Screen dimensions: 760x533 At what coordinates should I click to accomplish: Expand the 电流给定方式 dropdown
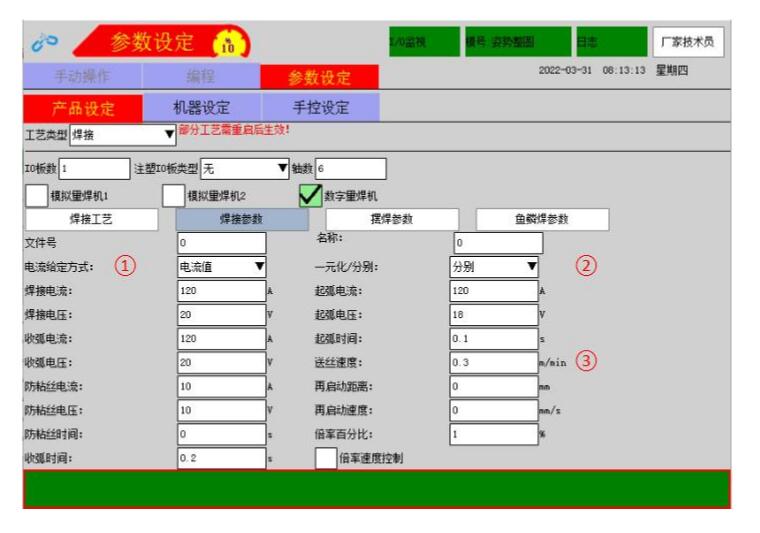click(x=222, y=267)
